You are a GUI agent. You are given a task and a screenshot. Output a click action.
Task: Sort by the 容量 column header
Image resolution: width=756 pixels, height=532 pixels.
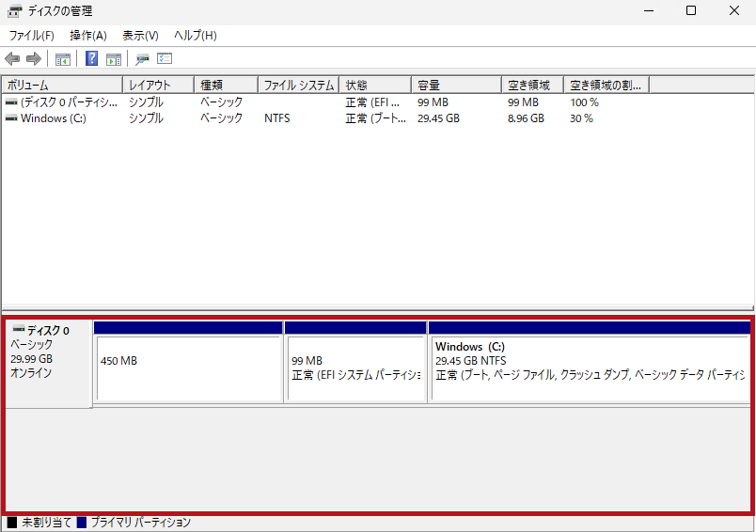(x=455, y=86)
